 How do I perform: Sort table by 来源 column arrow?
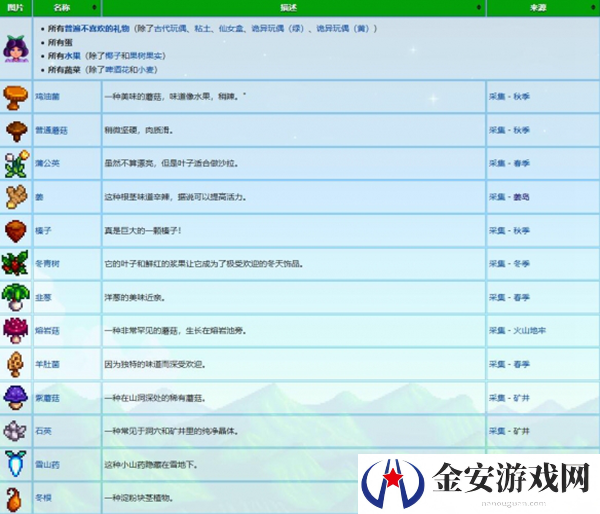pos(593,8)
